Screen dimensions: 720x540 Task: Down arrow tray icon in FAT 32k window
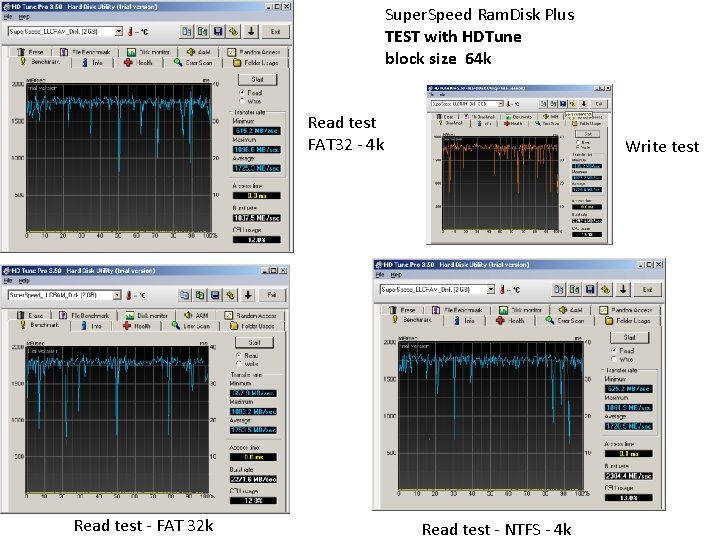[x=248, y=295]
